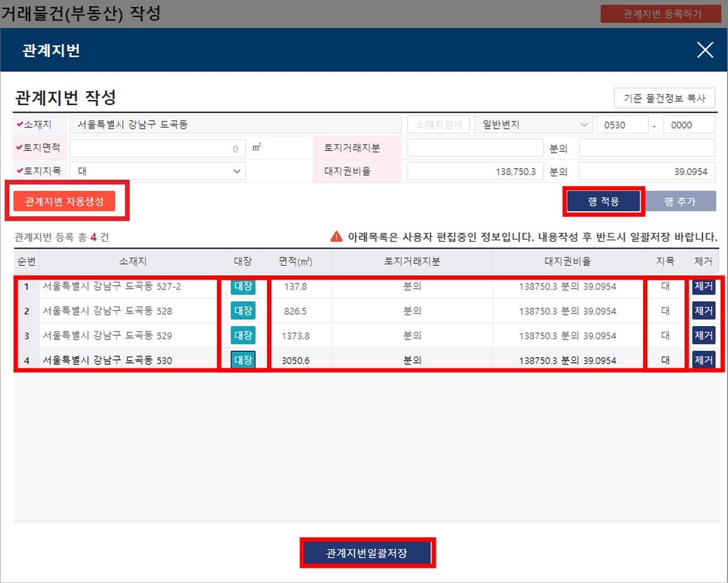Open the 소재지검색 address search
This screenshot has width=728, height=583.
point(438,124)
